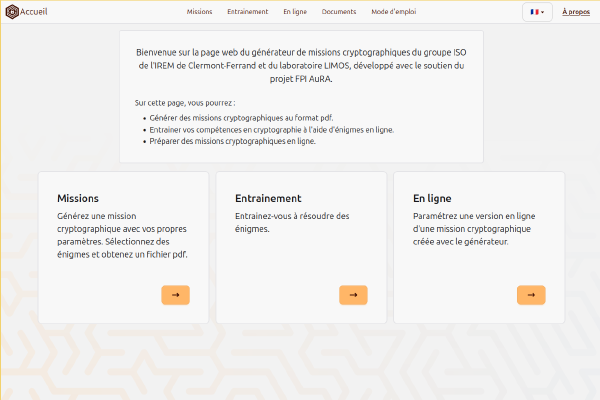Click the Entrainement card heading
The image size is (600, 400).
tap(268, 198)
